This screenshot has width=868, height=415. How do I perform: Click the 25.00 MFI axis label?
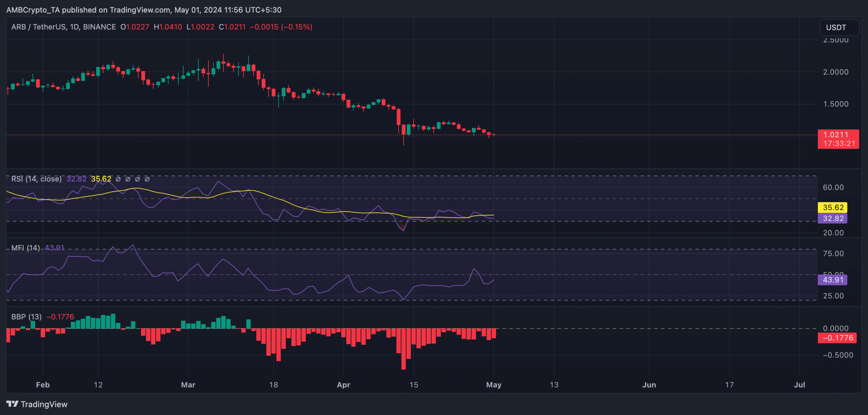tap(833, 296)
